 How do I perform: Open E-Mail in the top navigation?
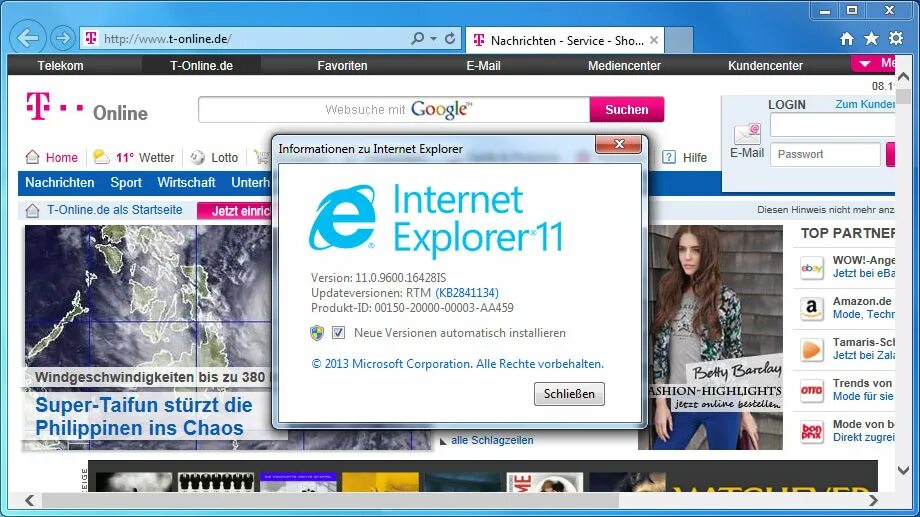(x=483, y=66)
